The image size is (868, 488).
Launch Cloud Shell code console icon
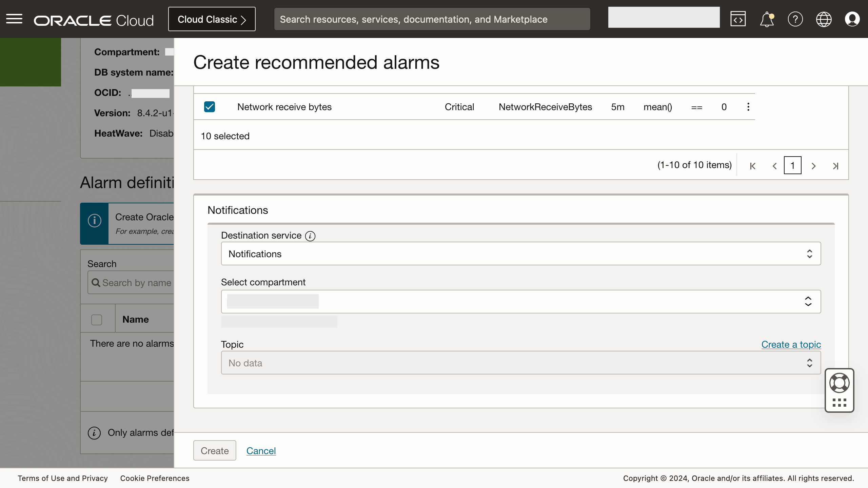738,19
